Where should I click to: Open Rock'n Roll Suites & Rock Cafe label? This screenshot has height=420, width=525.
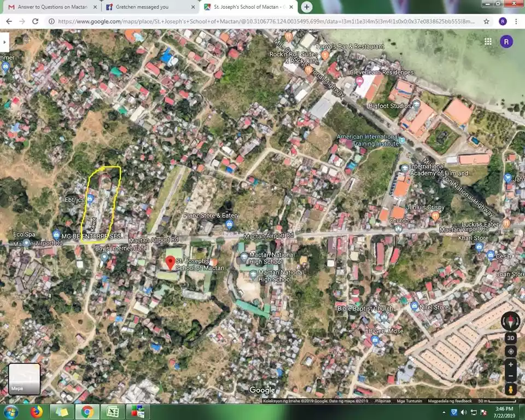pyautogui.click(x=294, y=57)
